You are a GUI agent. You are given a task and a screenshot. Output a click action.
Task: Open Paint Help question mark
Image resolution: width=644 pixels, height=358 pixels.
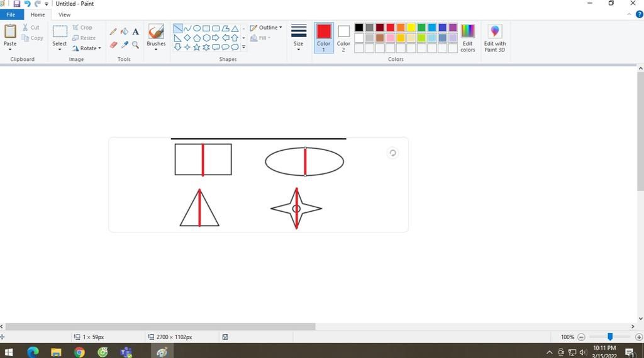point(639,14)
